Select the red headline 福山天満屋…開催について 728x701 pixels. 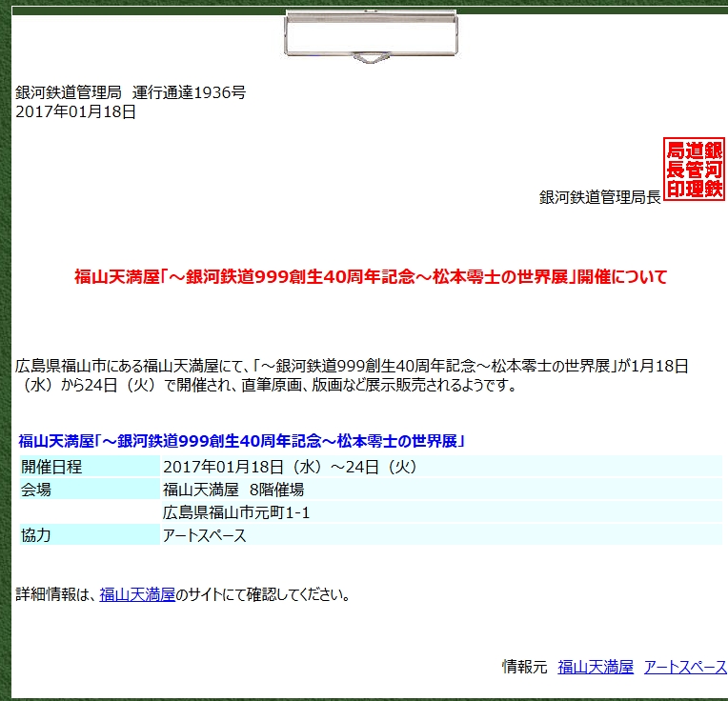[x=371, y=277]
